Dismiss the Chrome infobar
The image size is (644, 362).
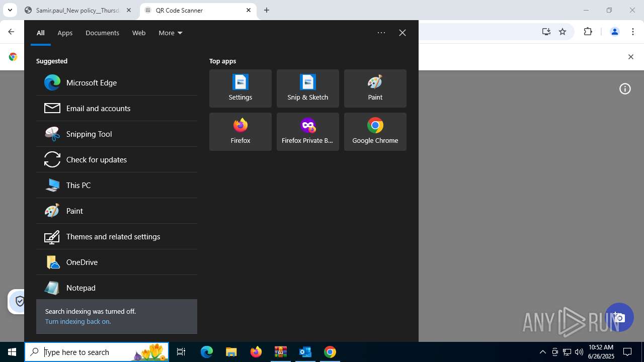tap(631, 57)
